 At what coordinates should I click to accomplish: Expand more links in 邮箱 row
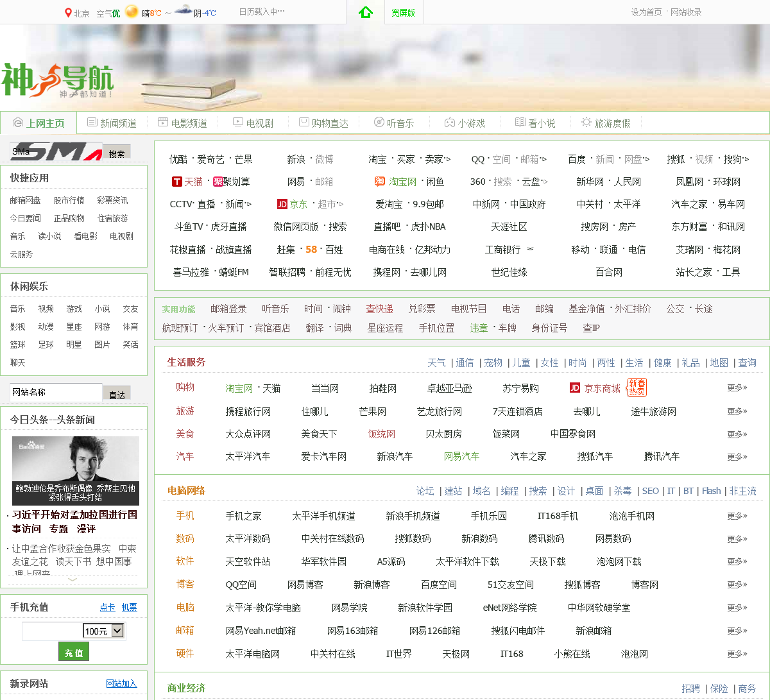[x=737, y=631]
